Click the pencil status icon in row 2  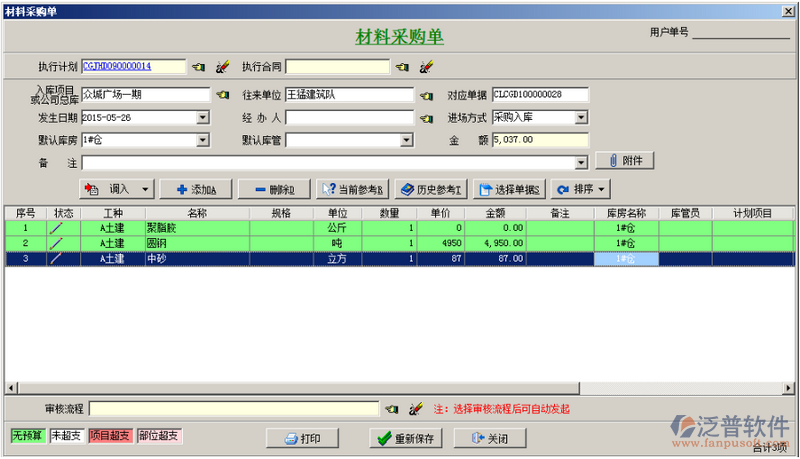56,243
